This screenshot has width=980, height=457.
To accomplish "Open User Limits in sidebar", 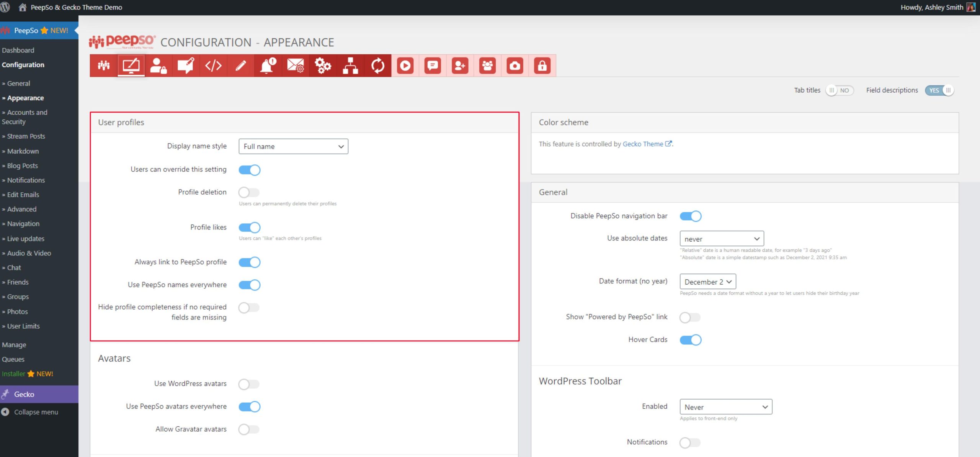I will click(x=23, y=326).
